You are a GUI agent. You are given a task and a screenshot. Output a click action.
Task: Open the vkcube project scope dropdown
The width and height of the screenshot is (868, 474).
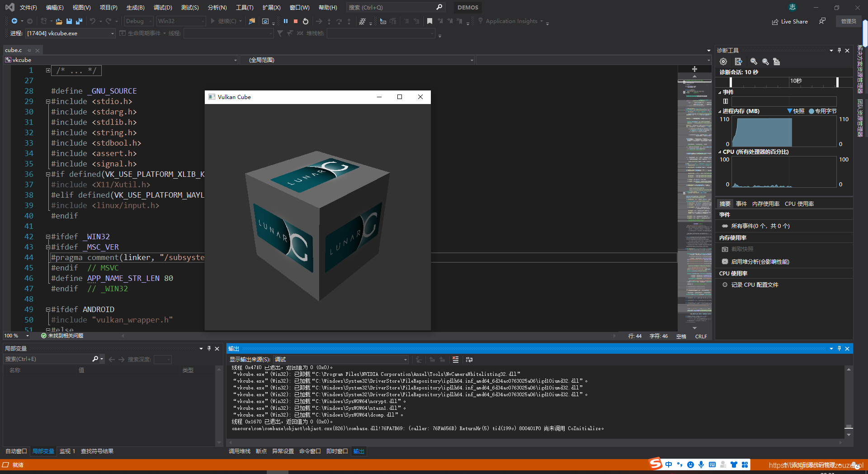pos(121,60)
